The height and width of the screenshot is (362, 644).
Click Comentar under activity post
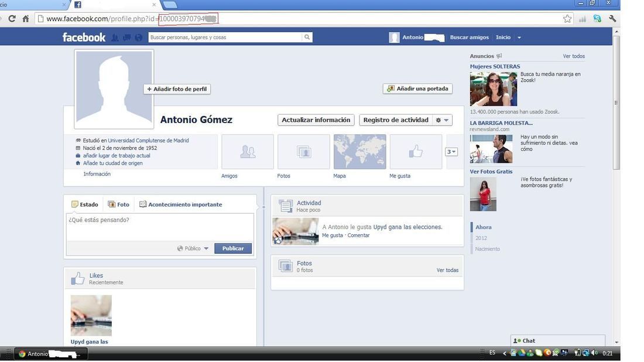[x=358, y=235]
